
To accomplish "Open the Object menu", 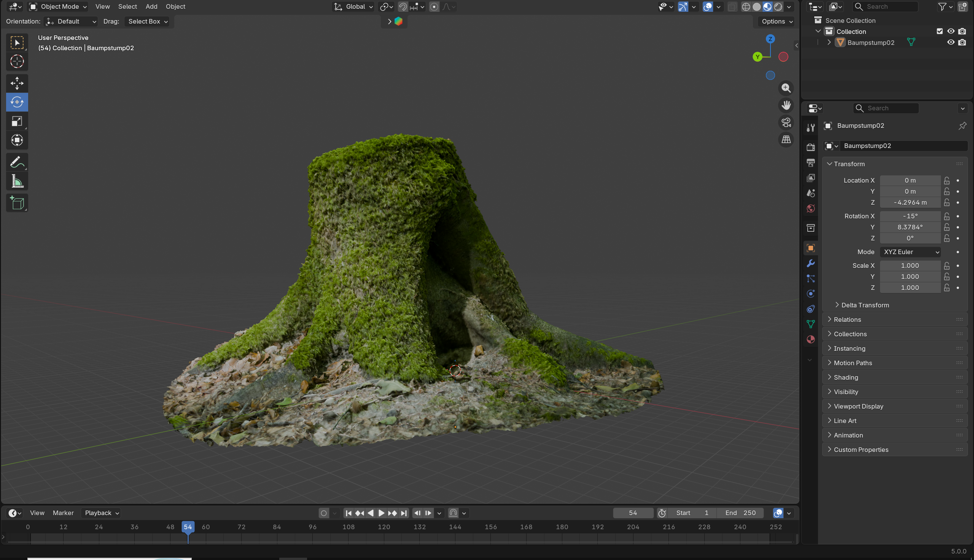I will click(175, 6).
